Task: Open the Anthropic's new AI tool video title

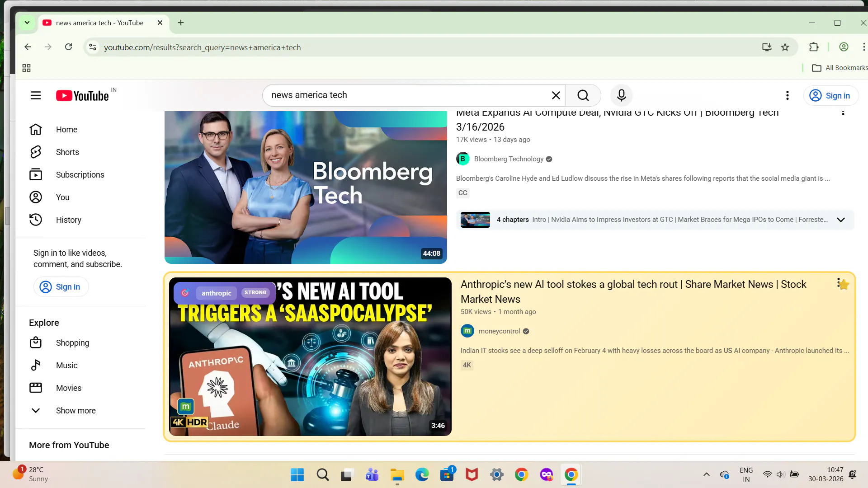Action: point(633,291)
